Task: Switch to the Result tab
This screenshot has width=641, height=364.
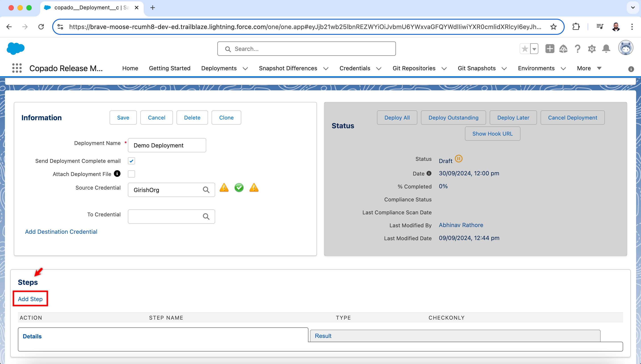Action: pos(323,336)
